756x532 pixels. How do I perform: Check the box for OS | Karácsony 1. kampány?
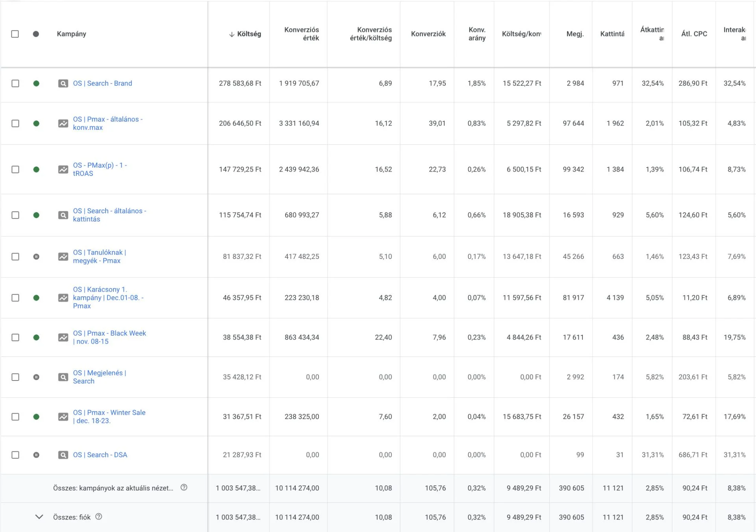tap(15, 298)
